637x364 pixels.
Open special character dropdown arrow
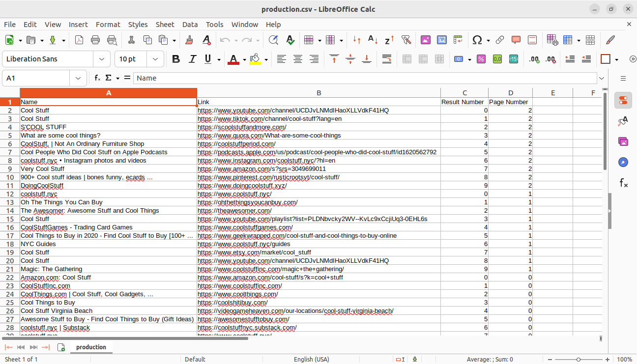tap(488, 41)
